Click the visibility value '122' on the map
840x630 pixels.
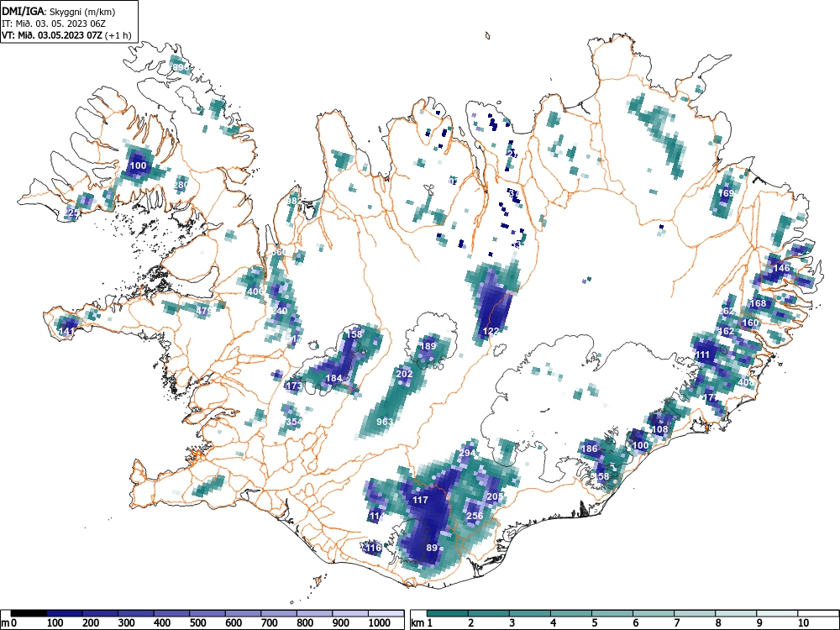coord(491,332)
